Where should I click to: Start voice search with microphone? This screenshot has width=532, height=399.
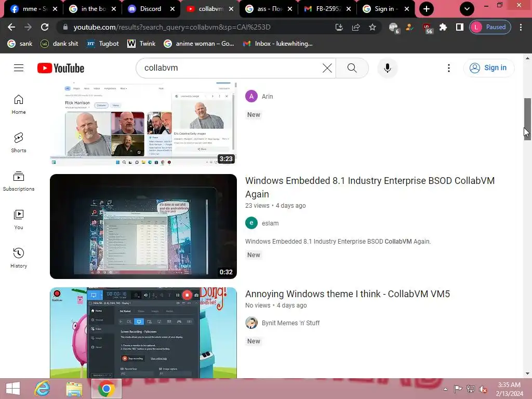click(x=387, y=68)
